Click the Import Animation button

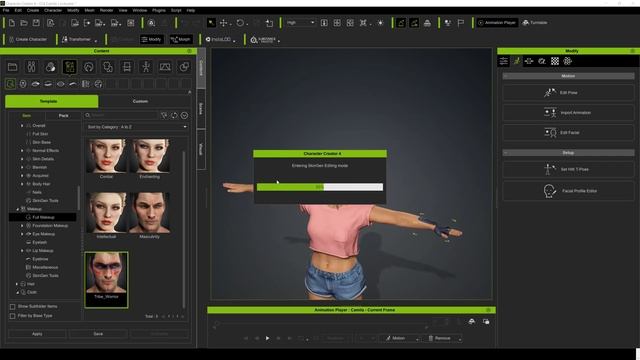[x=568, y=113]
